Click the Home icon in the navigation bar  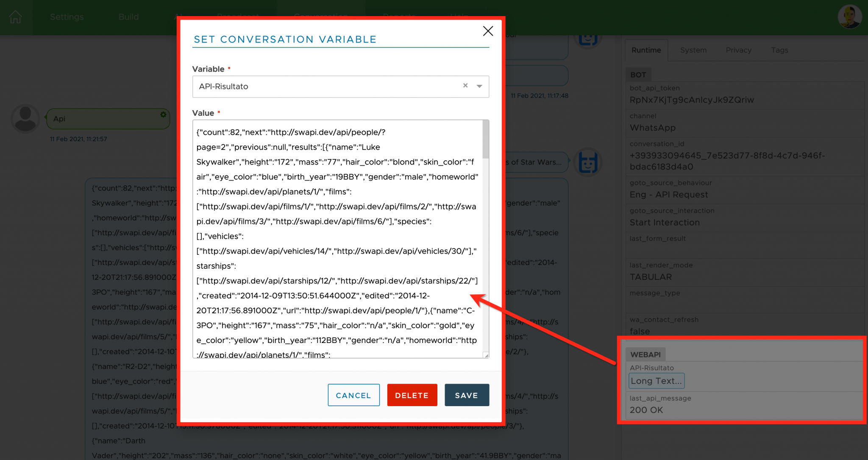pos(15,17)
